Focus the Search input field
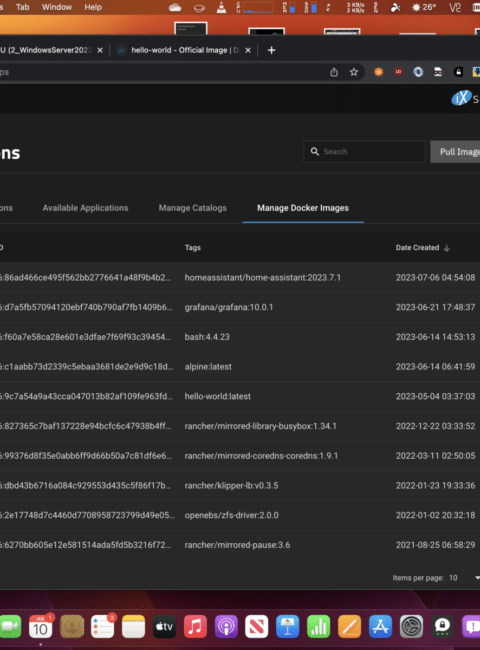This screenshot has height=650, width=480. pos(364,152)
